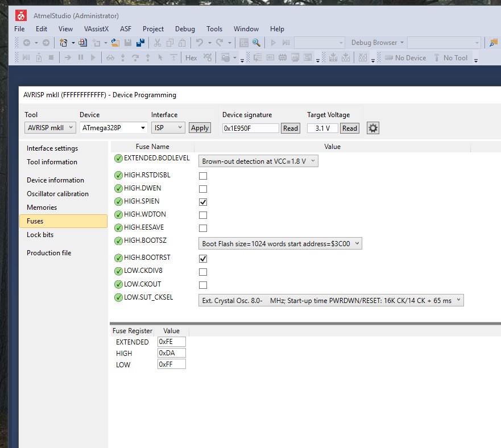Open the Memories page
The image size is (501, 448).
click(x=42, y=208)
